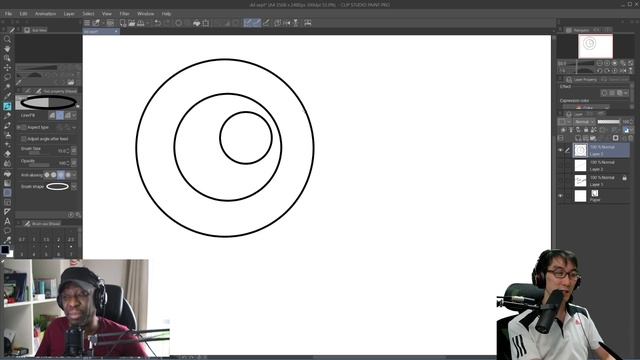Image resolution: width=640 pixels, height=360 pixels.
Task: Select the Zoom magnifier tool
Action: [7, 39]
